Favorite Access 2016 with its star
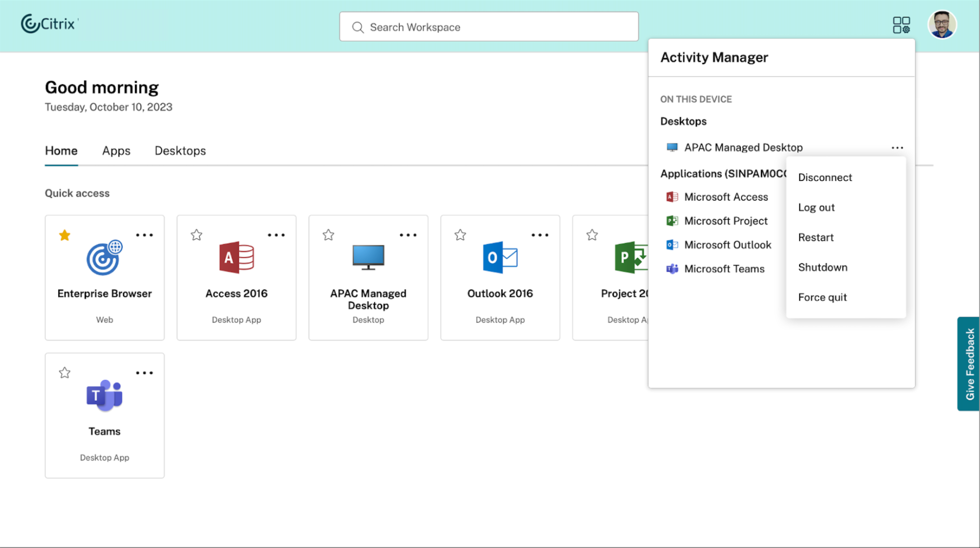The width and height of the screenshot is (980, 548). (x=197, y=235)
